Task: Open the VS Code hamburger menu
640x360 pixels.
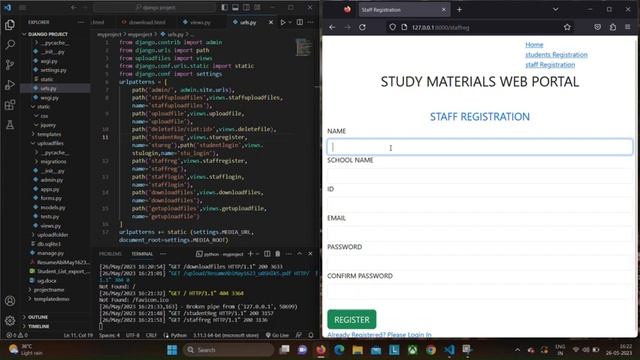Action: (x=22, y=7)
